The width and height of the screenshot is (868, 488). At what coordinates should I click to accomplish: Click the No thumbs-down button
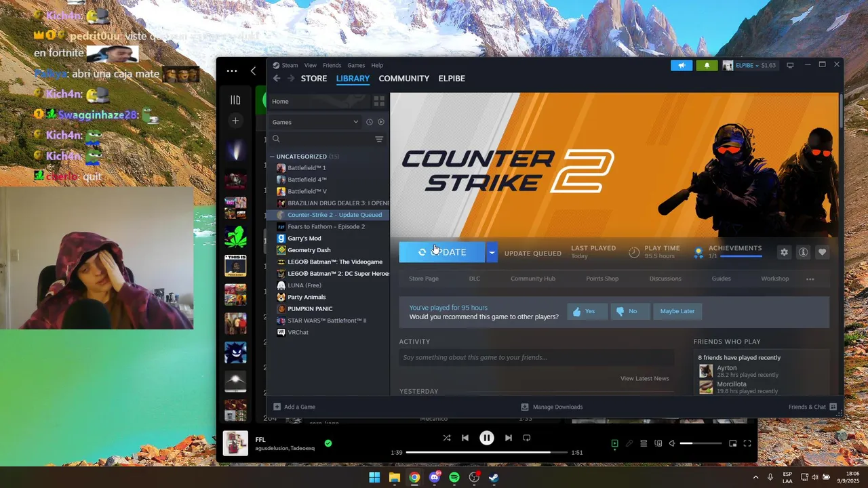tap(630, 311)
